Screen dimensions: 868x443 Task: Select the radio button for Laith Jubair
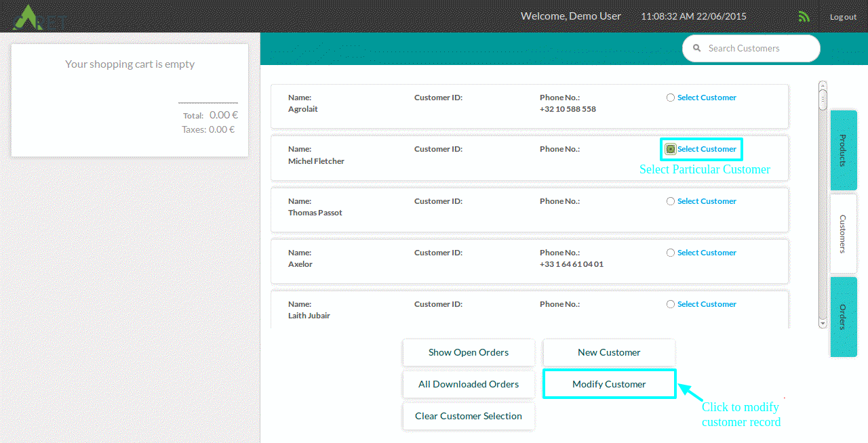click(x=670, y=303)
